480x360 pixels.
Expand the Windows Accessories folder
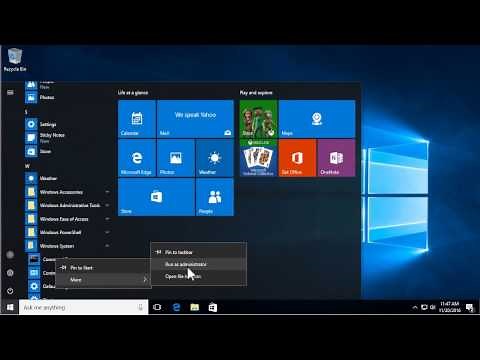click(68, 192)
